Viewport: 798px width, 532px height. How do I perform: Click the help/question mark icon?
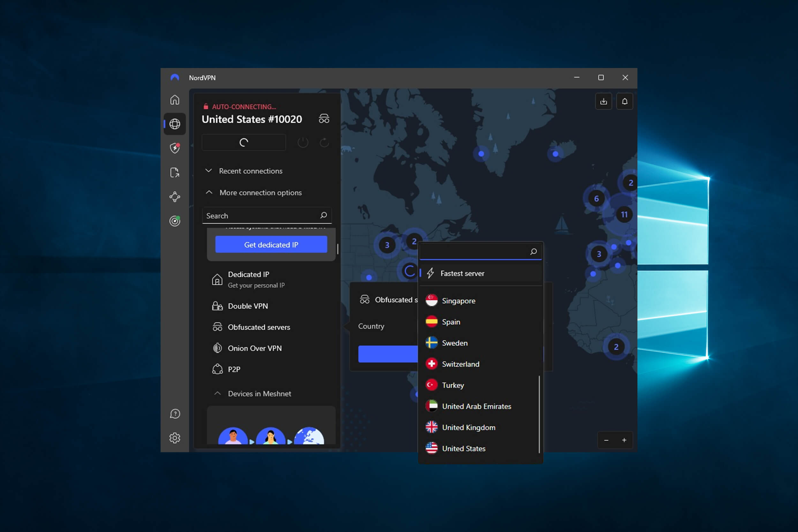[x=175, y=414]
